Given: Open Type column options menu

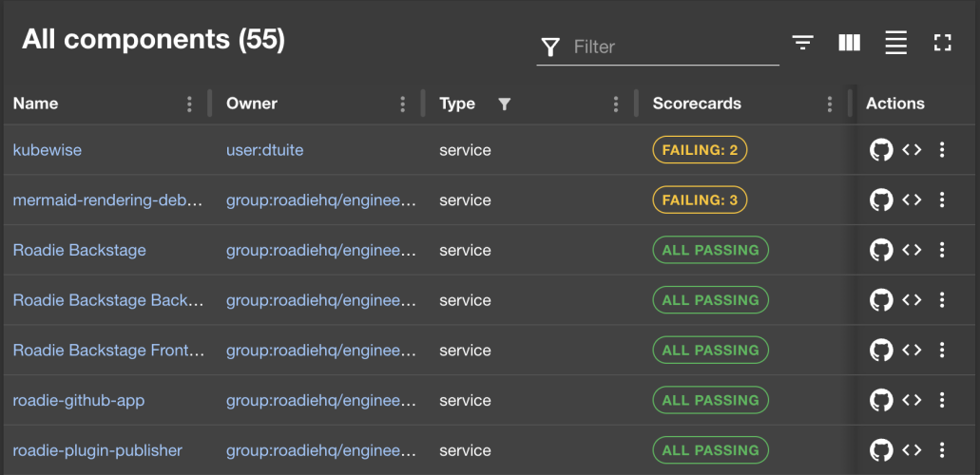Looking at the screenshot, I should coord(616,104).
